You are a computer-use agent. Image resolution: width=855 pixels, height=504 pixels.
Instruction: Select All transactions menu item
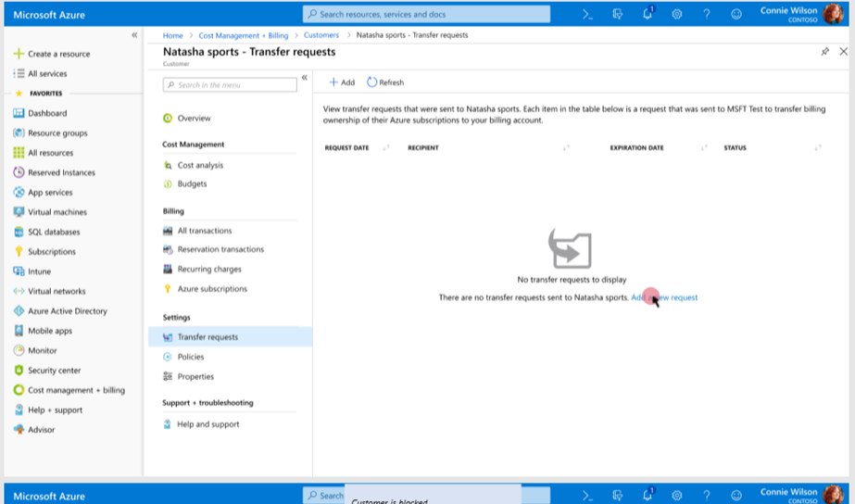point(197,231)
